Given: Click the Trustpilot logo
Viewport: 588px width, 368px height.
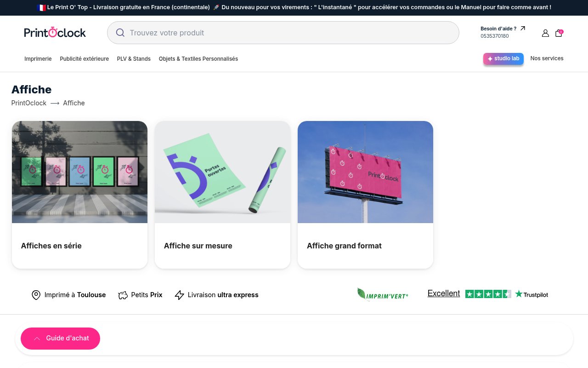Looking at the screenshot, I should tap(531, 294).
